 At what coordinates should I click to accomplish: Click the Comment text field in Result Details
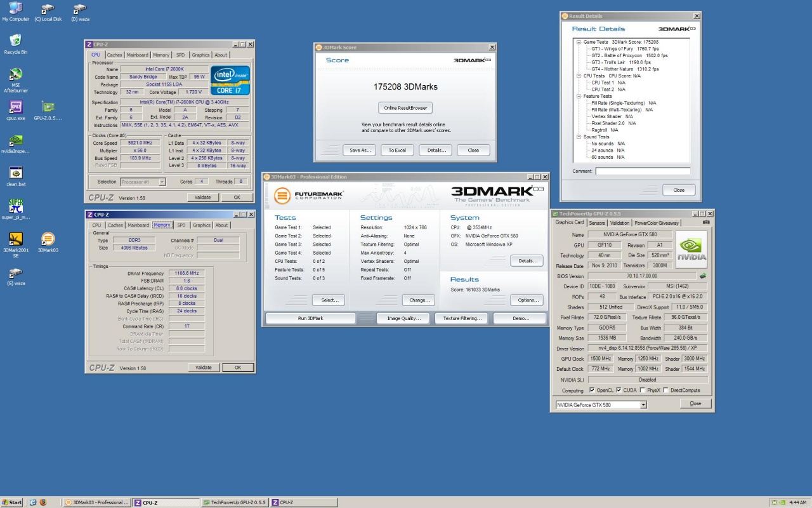tap(643, 171)
